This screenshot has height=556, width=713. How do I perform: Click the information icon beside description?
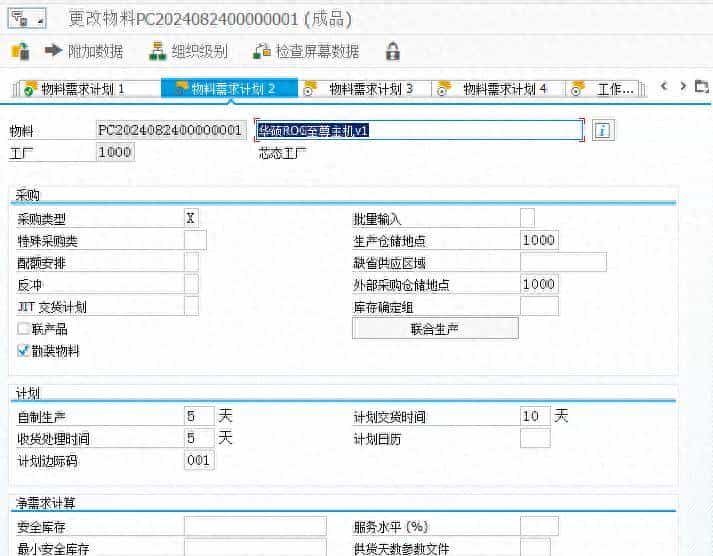[603, 130]
